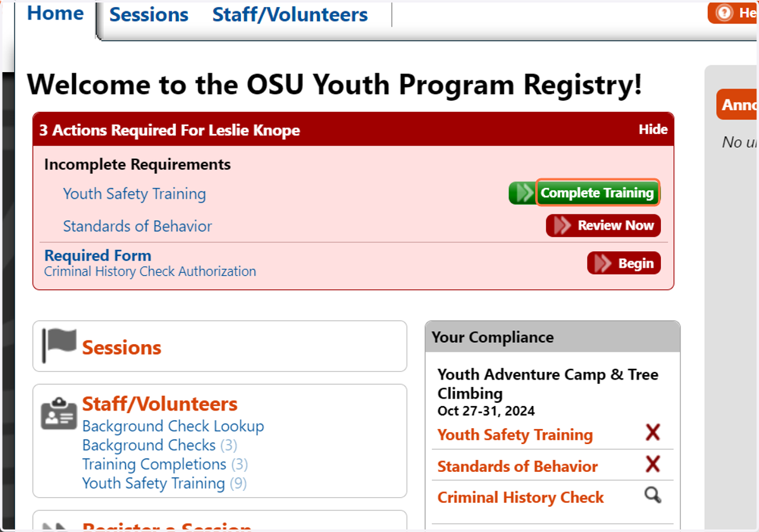Screen dimensions: 759x532
Task: Click Youth Adventure Camp & Tree Climbing title
Action: coord(548,384)
